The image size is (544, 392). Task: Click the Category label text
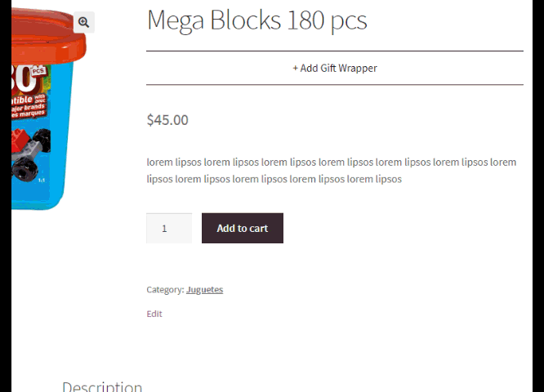click(x=166, y=290)
